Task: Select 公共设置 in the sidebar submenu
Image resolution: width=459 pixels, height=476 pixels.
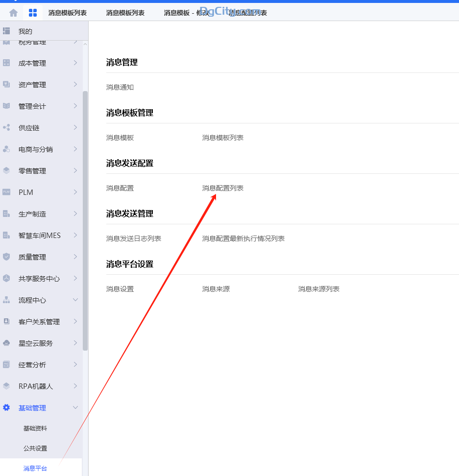Action: click(x=35, y=448)
